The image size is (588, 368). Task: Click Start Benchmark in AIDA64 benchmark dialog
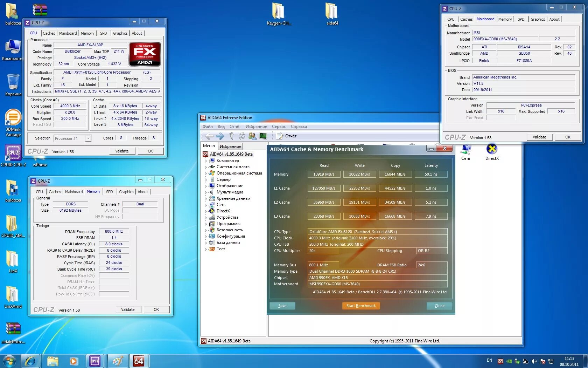tap(361, 306)
